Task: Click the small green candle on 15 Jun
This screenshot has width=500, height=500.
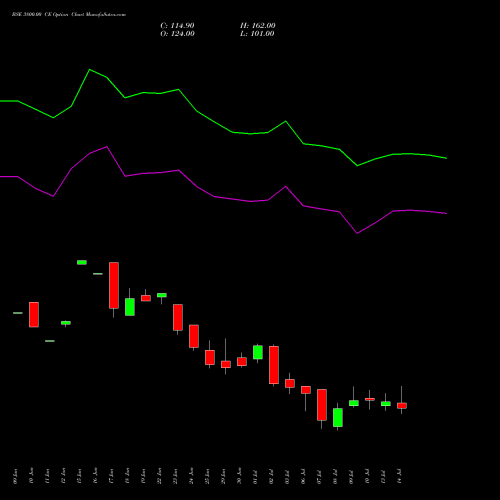Action: coord(82,263)
